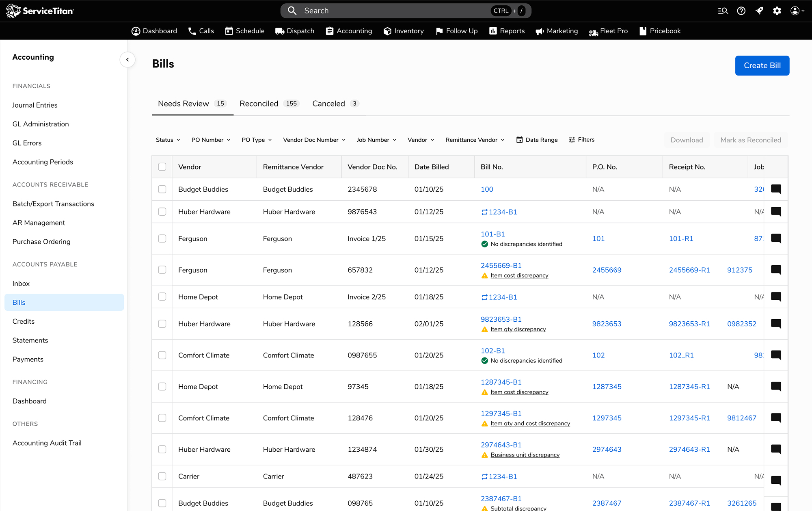This screenshot has height=511, width=812.
Task: Open comment icon for Budget Buddies bill 100
Action: click(776, 189)
